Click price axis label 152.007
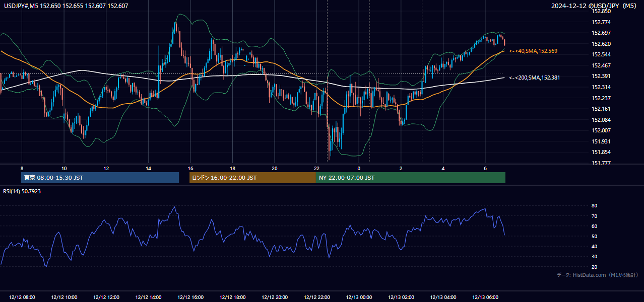 pos(601,130)
